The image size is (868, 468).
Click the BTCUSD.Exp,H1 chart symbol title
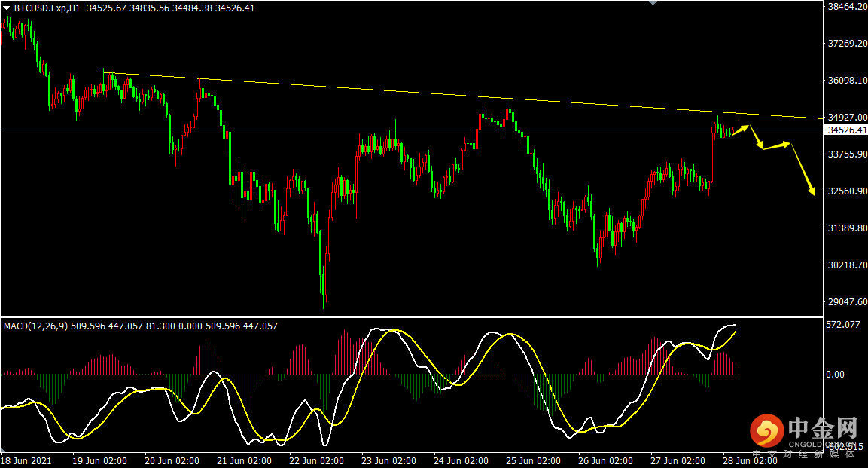[x=47, y=8]
